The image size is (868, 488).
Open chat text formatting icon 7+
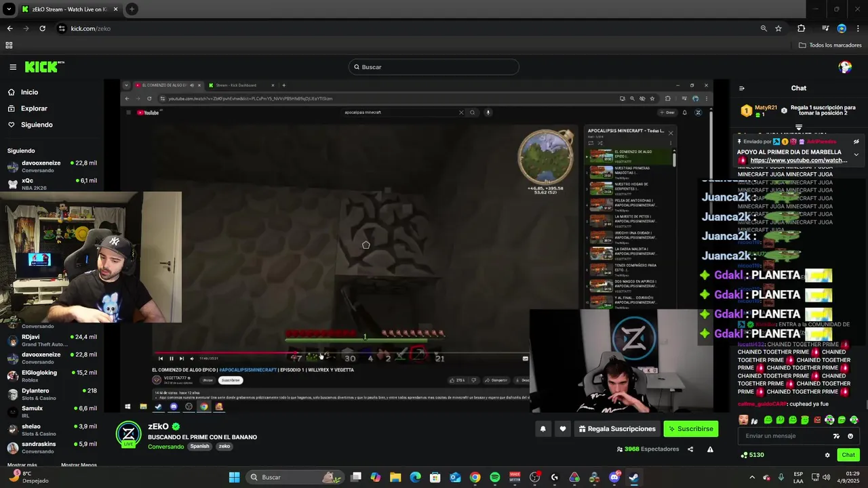tap(836, 436)
